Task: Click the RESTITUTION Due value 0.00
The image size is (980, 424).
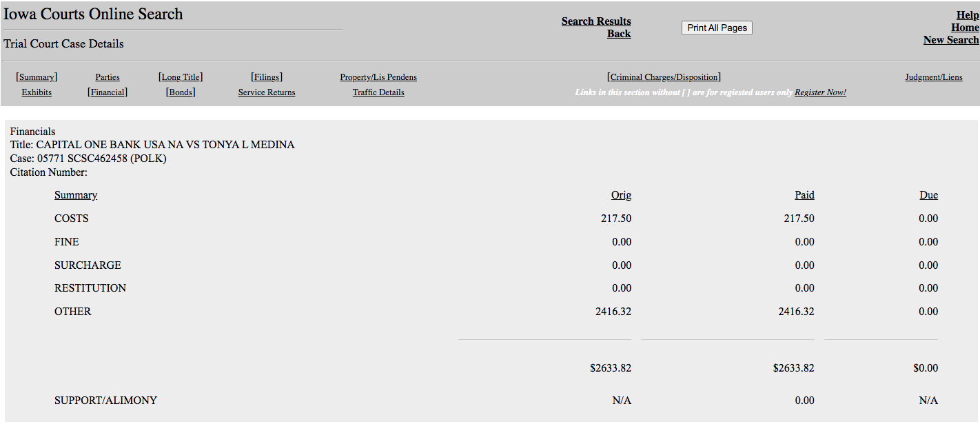Action: [928, 288]
